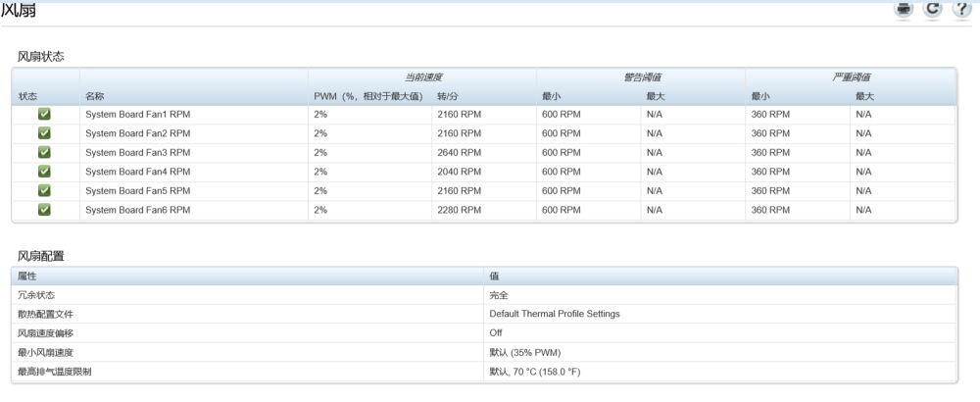This screenshot has height=402, width=980.
Task: Click the PWM percentage column header
Action: tap(368, 96)
